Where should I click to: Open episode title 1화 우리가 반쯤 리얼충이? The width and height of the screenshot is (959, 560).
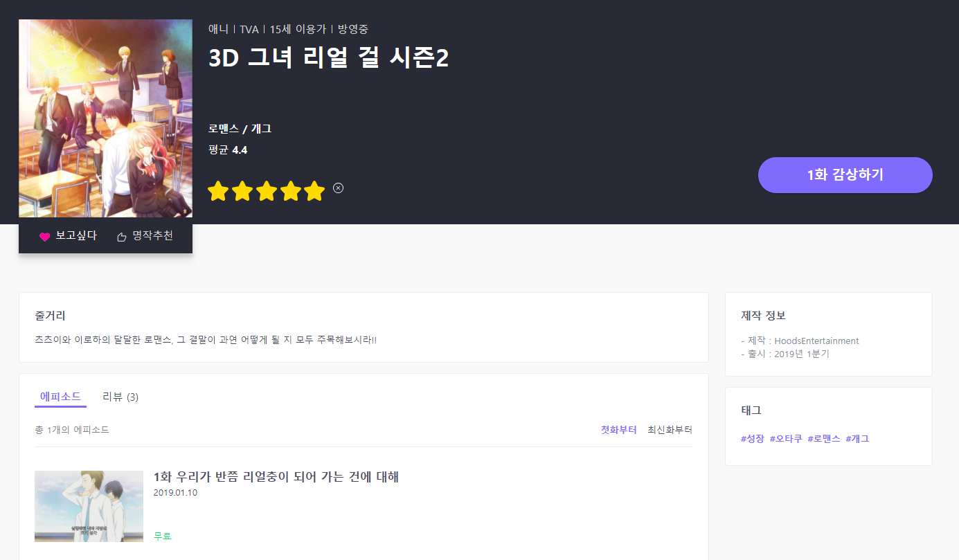(x=276, y=477)
